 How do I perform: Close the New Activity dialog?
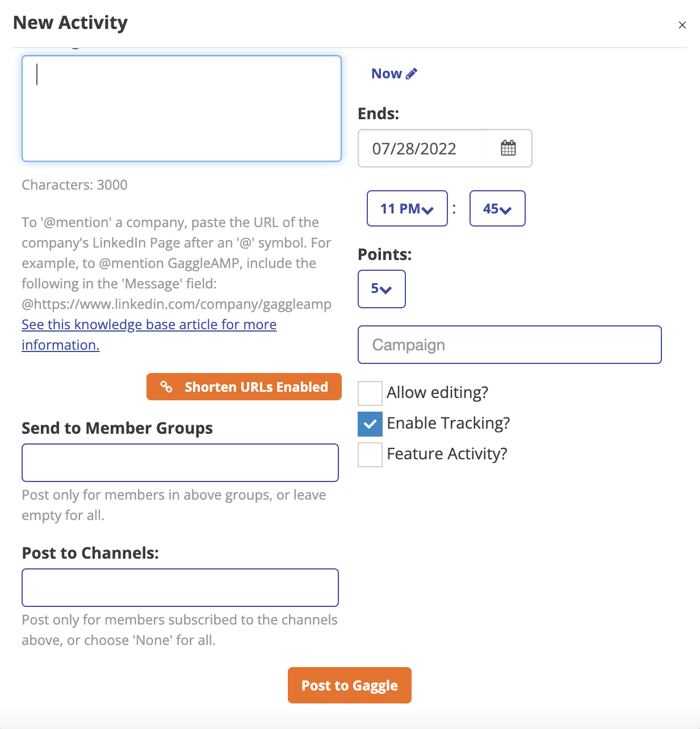point(682,25)
